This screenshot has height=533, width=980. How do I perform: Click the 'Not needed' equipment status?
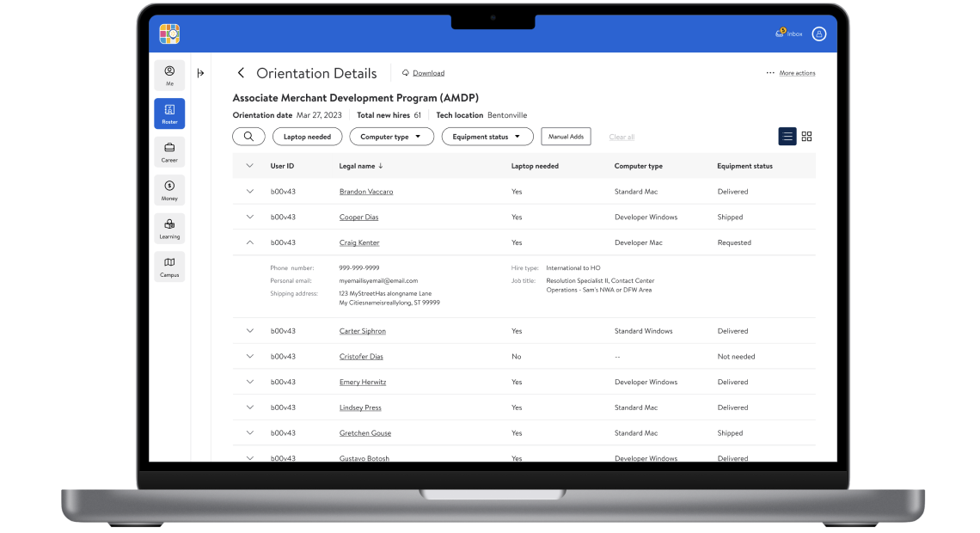736,356
